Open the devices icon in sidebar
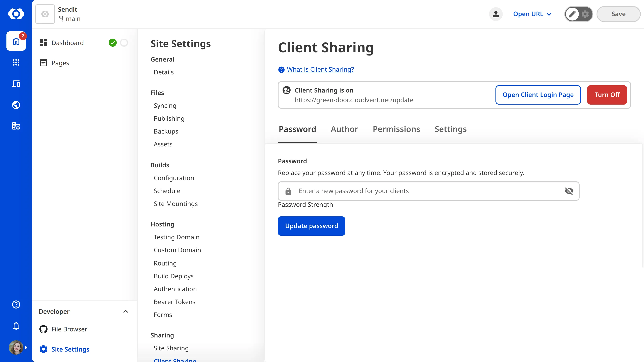The height and width of the screenshot is (362, 644). click(16, 84)
